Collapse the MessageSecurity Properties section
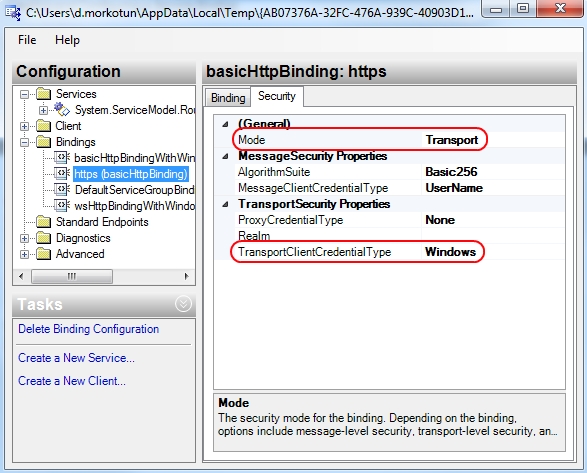Viewport: 587px width, 473px height. [225, 156]
